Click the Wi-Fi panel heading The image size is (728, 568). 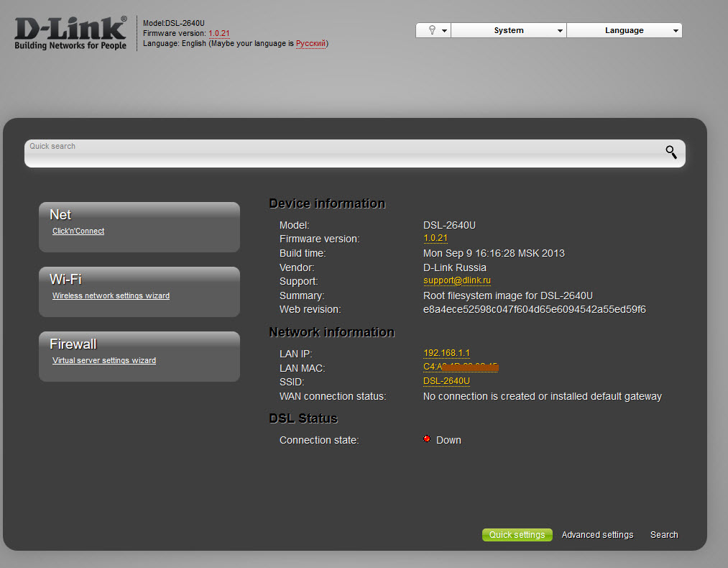point(65,279)
